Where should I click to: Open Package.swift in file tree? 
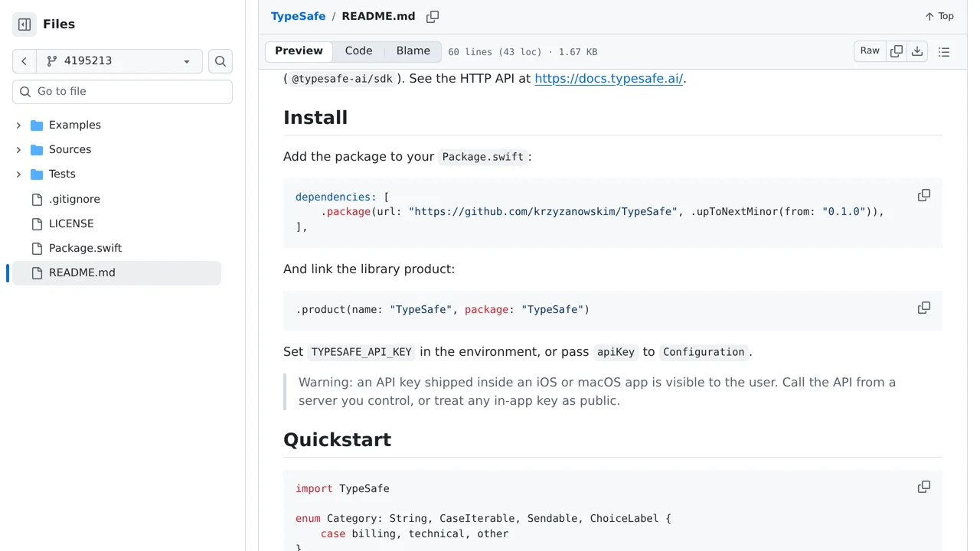pyautogui.click(x=85, y=248)
